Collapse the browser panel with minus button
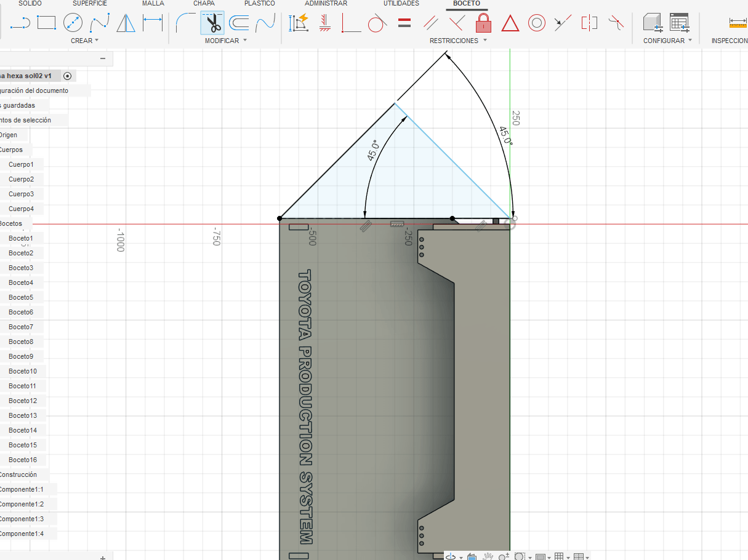 (103, 58)
